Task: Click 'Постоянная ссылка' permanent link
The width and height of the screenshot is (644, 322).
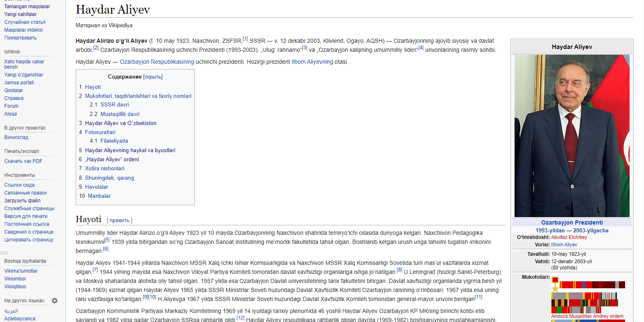Action: (x=27, y=224)
